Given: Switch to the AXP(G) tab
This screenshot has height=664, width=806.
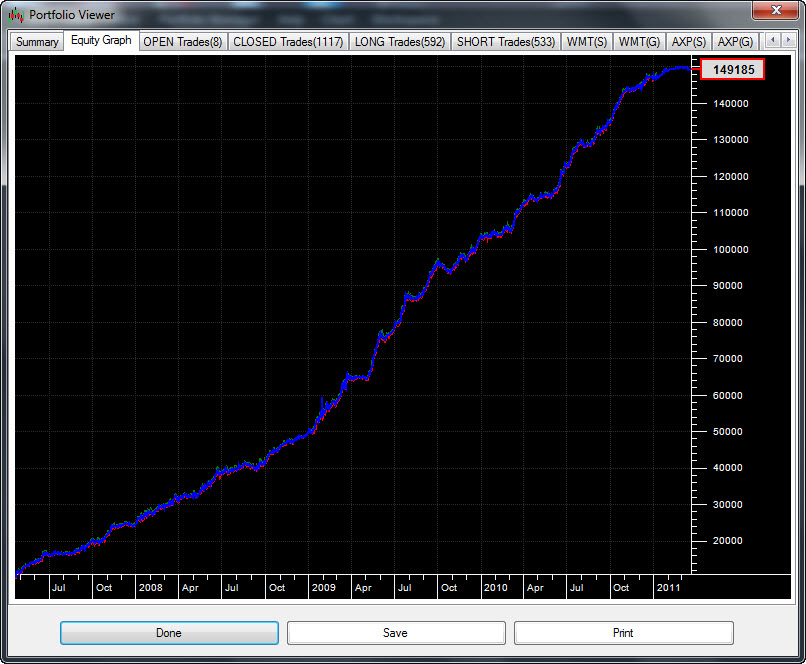Looking at the screenshot, I should [x=735, y=42].
